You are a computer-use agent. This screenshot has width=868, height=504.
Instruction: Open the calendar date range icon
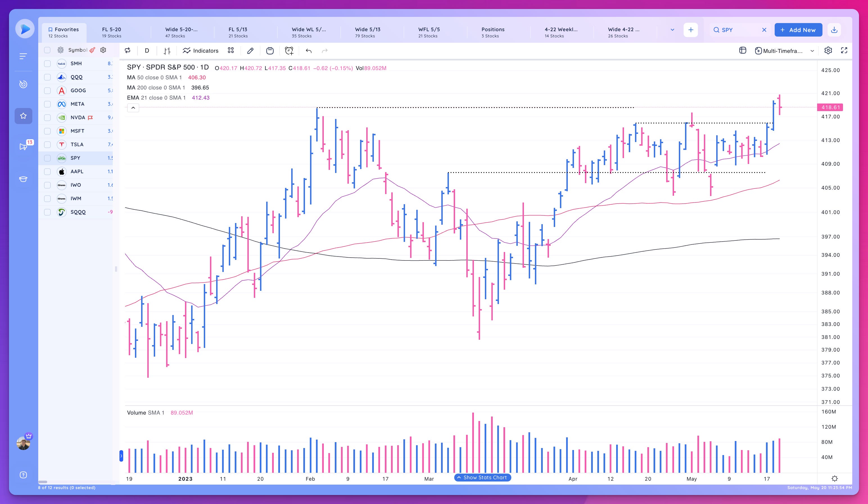pyautogui.click(x=270, y=51)
